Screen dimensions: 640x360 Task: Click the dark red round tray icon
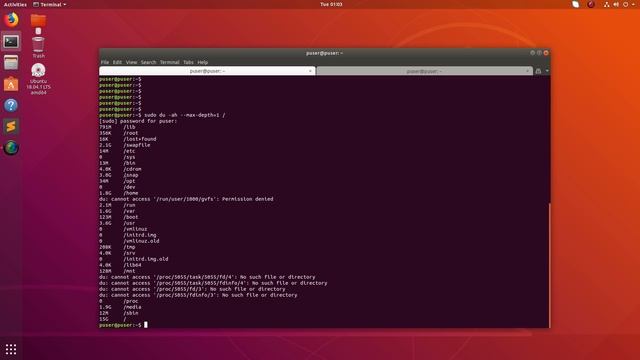591,4
